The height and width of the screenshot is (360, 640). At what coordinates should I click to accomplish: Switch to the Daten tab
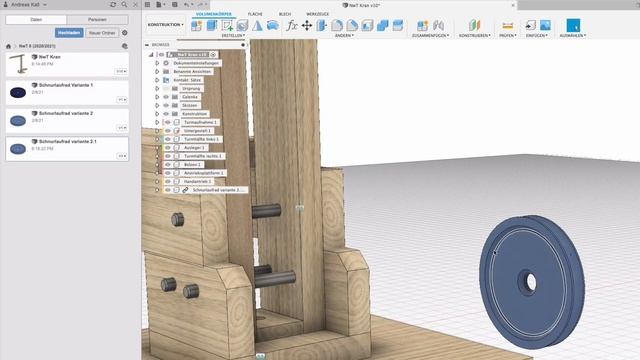(x=36, y=19)
